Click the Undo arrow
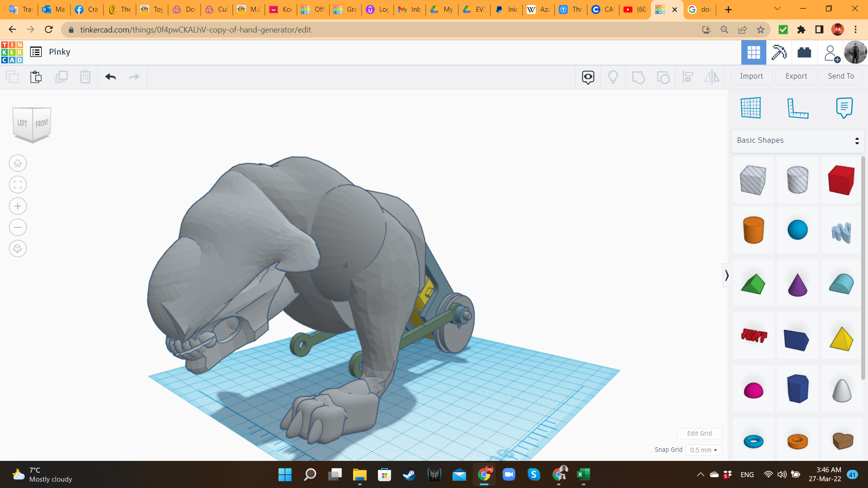Image resolution: width=868 pixels, height=488 pixels. [110, 77]
